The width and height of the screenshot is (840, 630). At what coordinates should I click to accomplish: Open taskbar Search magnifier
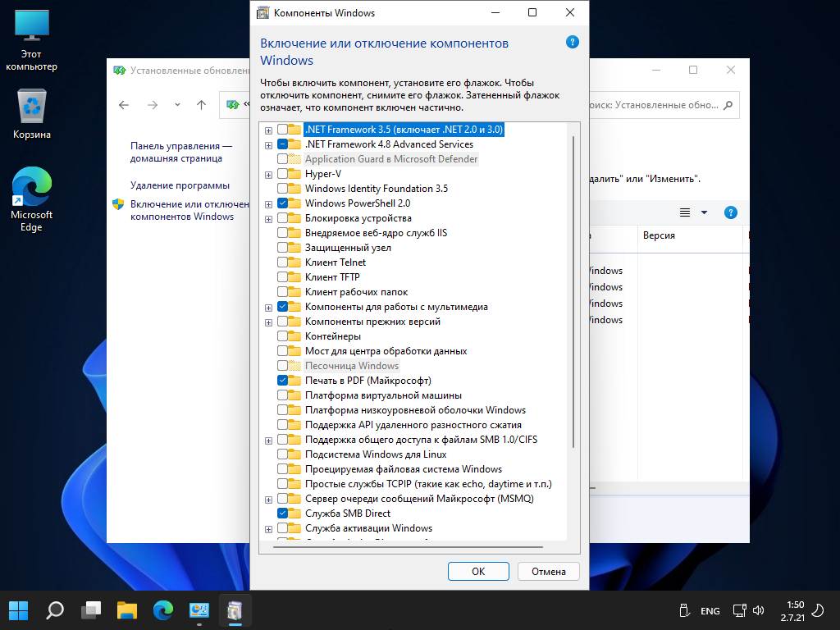[x=55, y=610]
